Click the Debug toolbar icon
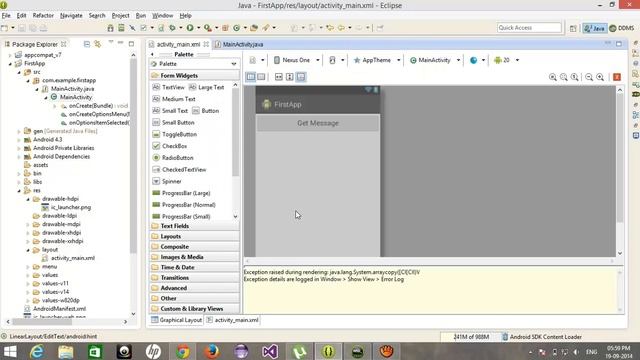Image resolution: width=640 pixels, height=360 pixels. [172, 28]
